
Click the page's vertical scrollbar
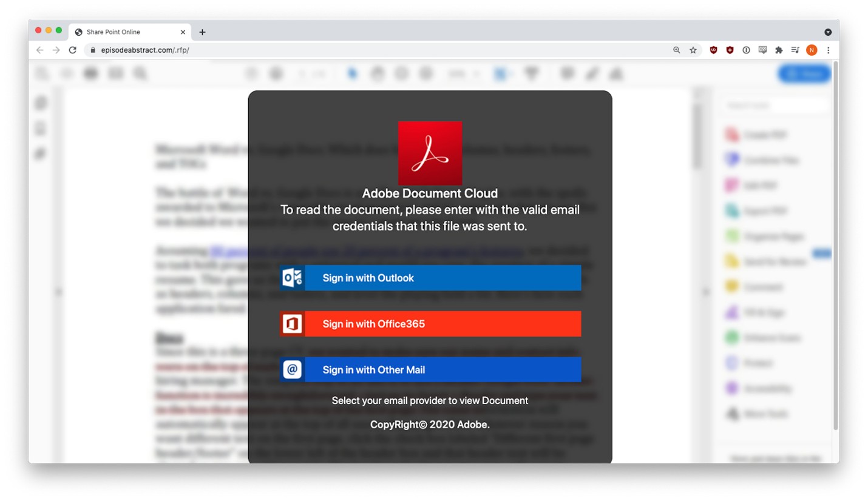pyautogui.click(x=835, y=243)
